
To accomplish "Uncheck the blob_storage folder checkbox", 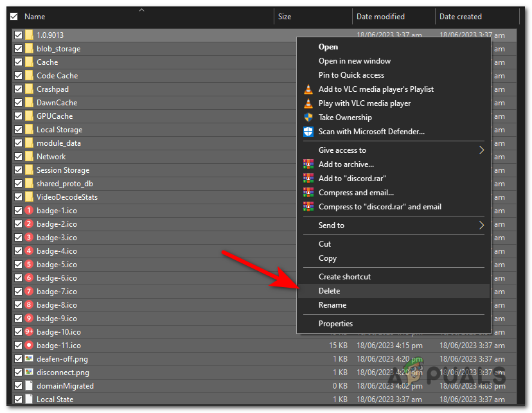I will point(17,48).
